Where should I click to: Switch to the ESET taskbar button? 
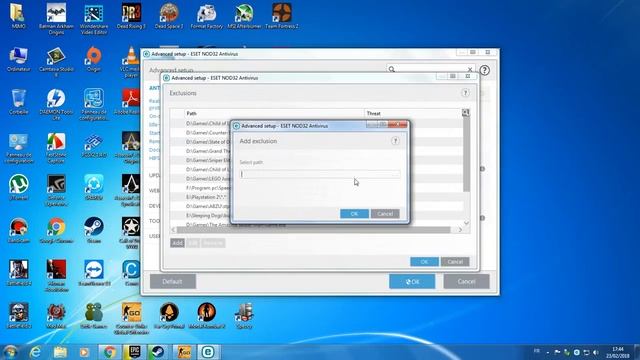(x=208, y=352)
